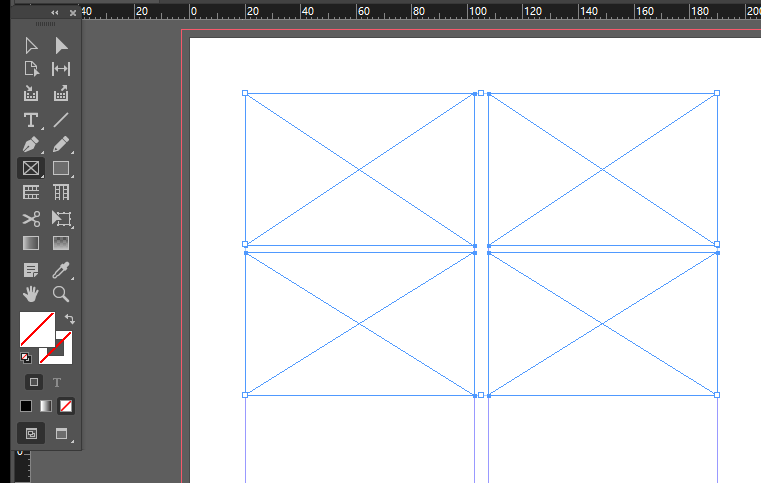Select the Horizontal Grid tool

click(31, 193)
